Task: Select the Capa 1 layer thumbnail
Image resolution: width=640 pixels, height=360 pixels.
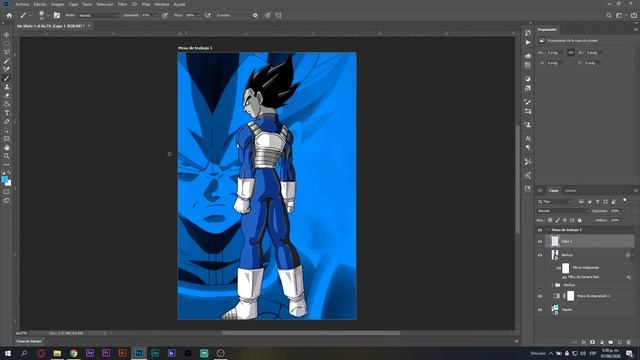Action: point(555,241)
